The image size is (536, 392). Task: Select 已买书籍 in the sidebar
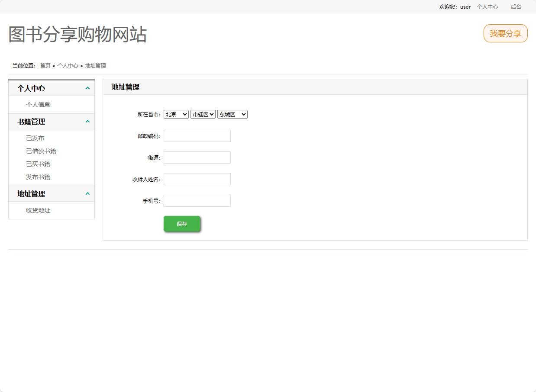pyautogui.click(x=38, y=164)
